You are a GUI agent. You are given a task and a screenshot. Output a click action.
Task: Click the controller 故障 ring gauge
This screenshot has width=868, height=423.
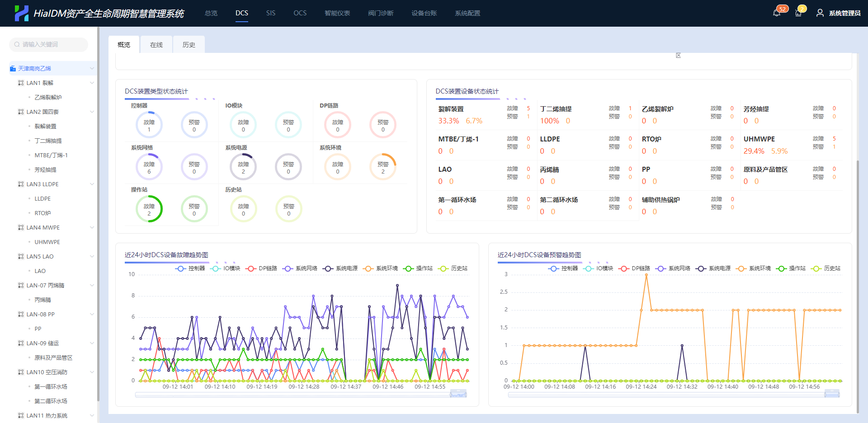coord(149,125)
